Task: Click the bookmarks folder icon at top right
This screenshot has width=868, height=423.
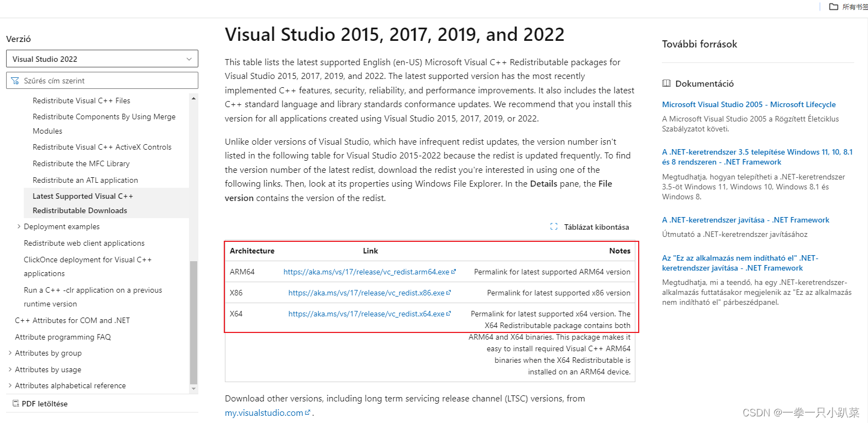Action: pos(834,7)
